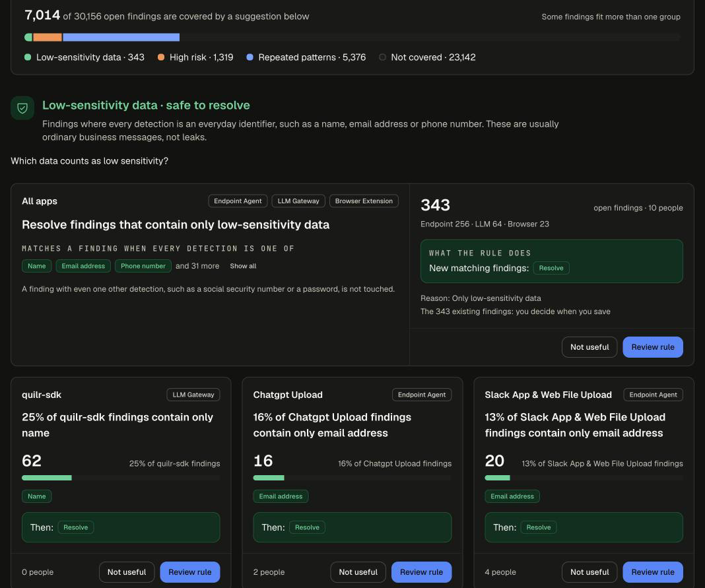Click 'Endpoint Agent' tag on Slack App card
Viewport: 705px width, 588px height.
[x=654, y=395]
